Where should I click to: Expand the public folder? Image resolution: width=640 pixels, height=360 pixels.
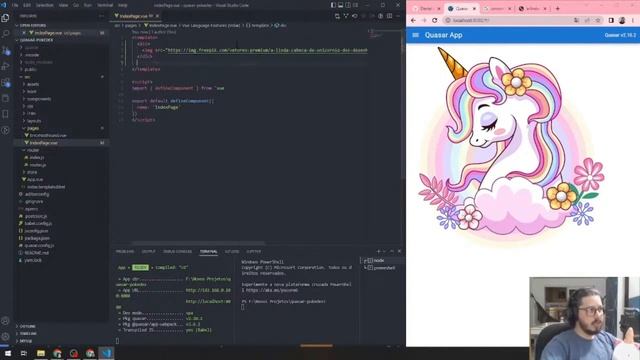click(x=30, y=69)
